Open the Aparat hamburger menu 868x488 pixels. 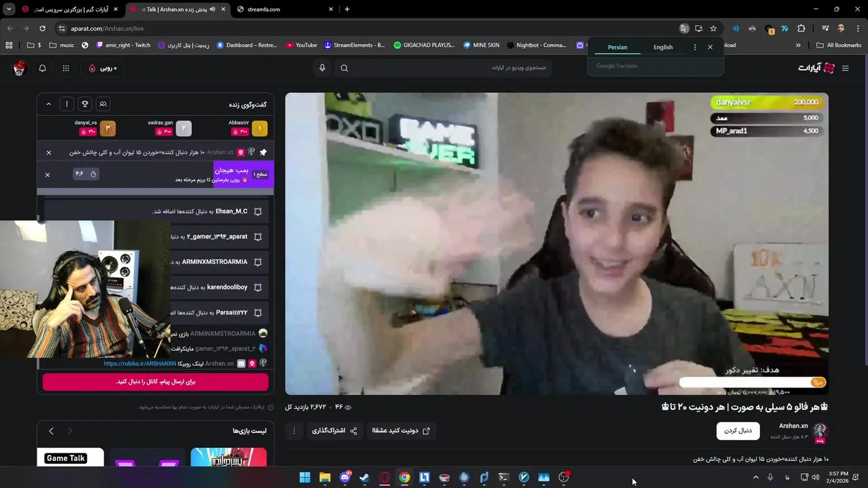(845, 68)
